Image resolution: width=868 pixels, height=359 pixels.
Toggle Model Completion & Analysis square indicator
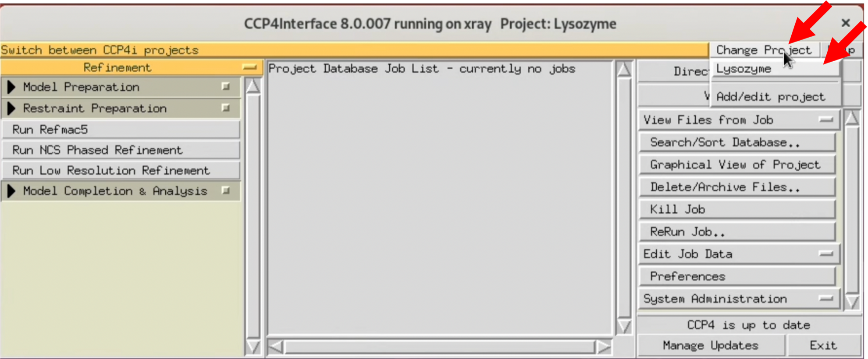226,190
